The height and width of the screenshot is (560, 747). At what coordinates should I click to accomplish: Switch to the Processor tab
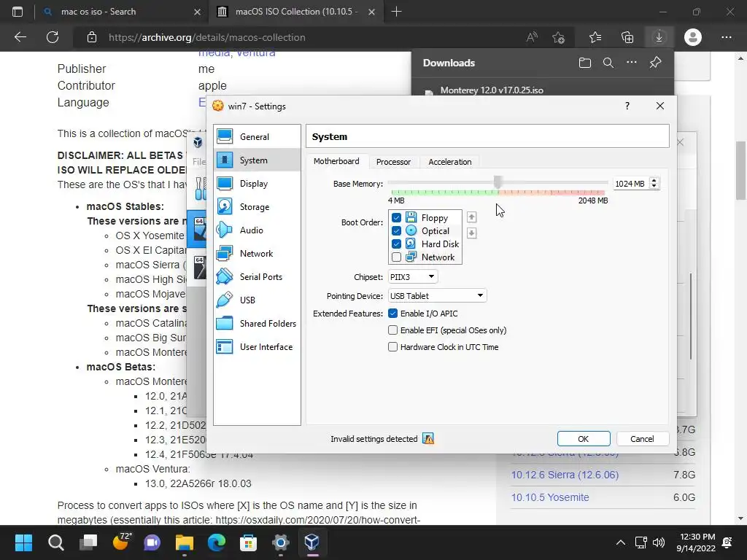[x=393, y=162]
